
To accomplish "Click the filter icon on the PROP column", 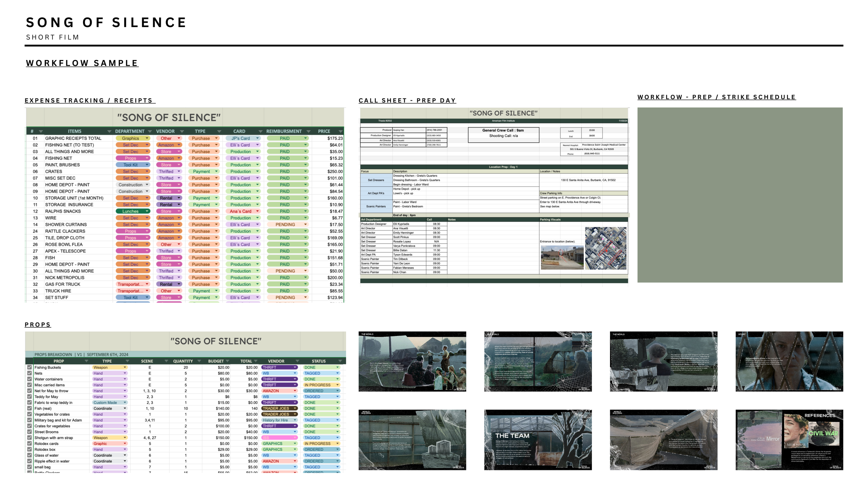I will point(86,361).
